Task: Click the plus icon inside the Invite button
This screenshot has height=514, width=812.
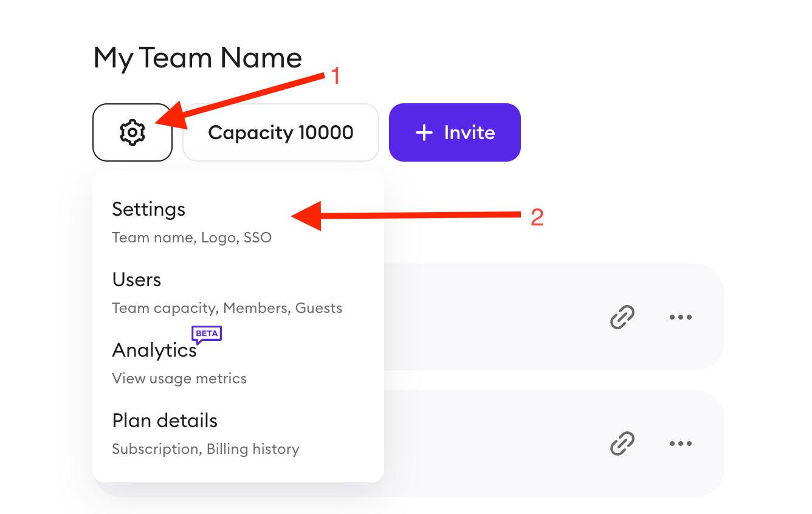Action: (424, 132)
